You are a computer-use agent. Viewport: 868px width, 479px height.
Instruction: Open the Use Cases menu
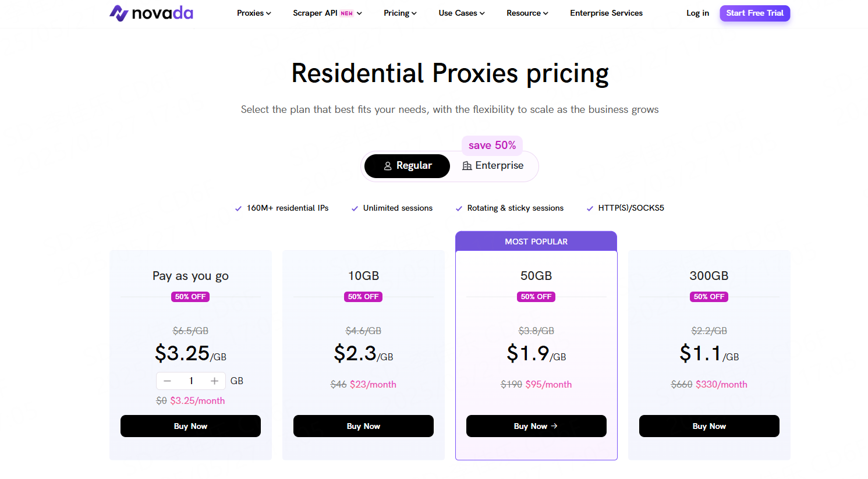point(462,13)
